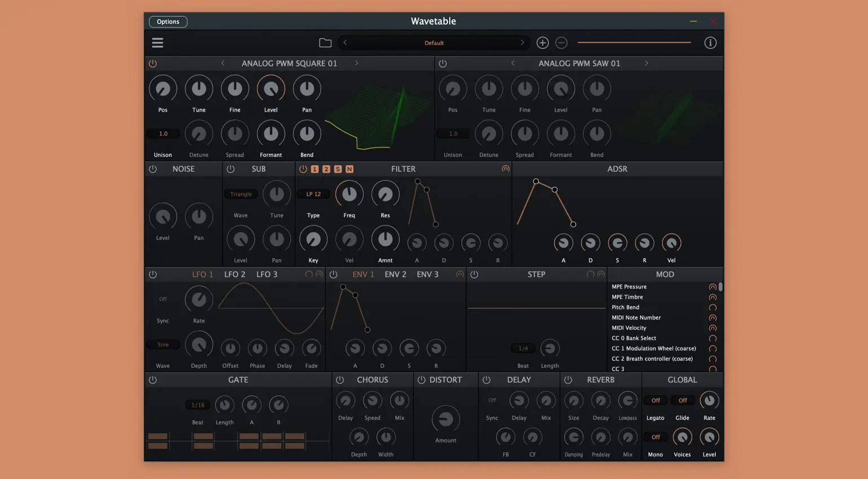This screenshot has height=479, width=868.
Task: Click the MPE Pressure modulation assign icon
Action: pos(712,287)
